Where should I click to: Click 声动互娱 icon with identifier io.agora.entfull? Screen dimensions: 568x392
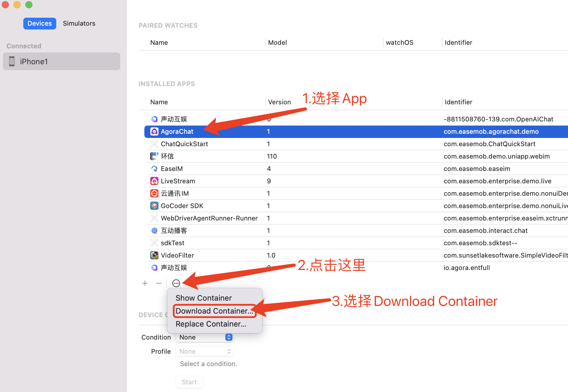point(154,268)
